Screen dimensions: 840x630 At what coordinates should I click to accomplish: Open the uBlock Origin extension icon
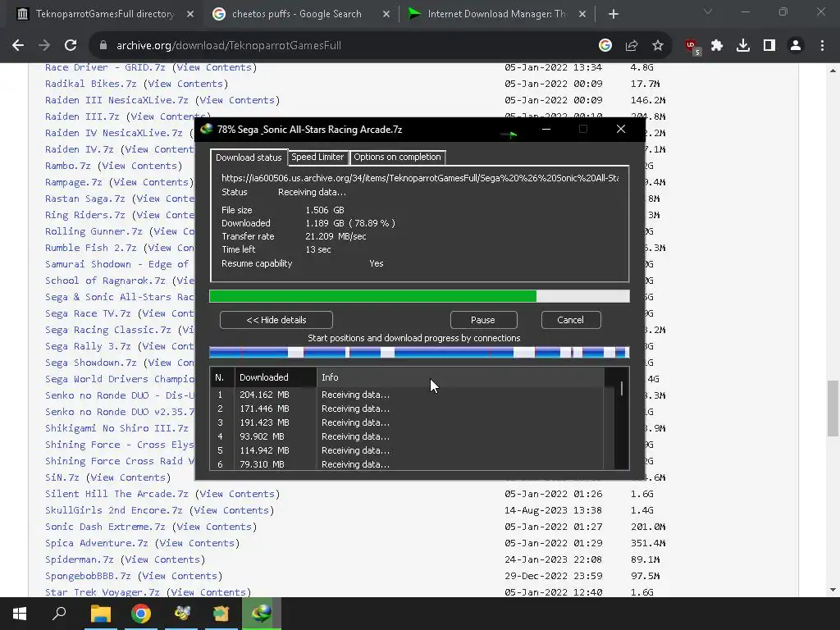coord(692,47)
